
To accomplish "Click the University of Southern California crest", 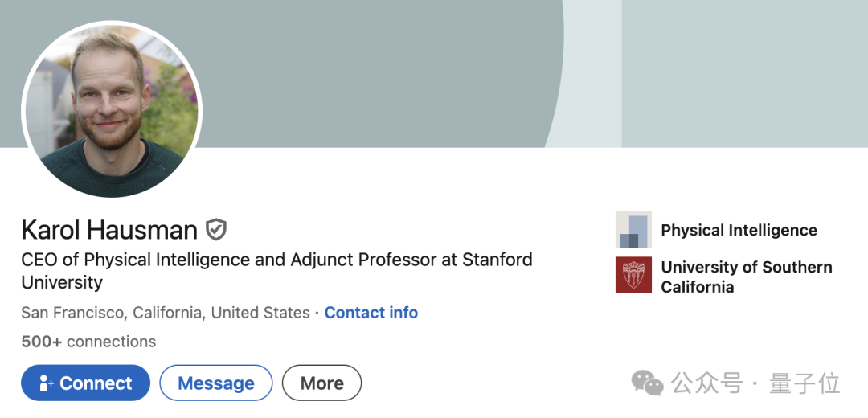I will coord(633,275).
